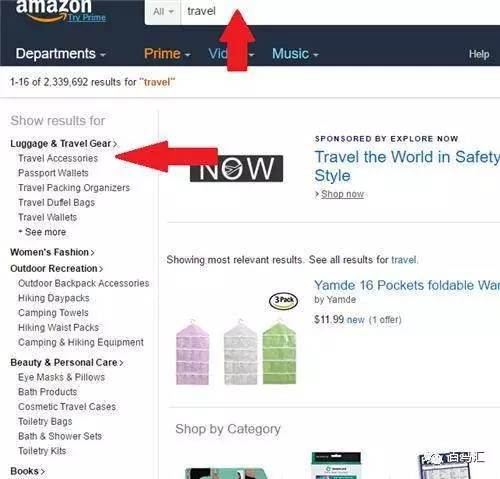Click the Shop now sponsored link
The width and height of the screenshot is (500, 479).
pyautogui.click(x=342, y=194)
